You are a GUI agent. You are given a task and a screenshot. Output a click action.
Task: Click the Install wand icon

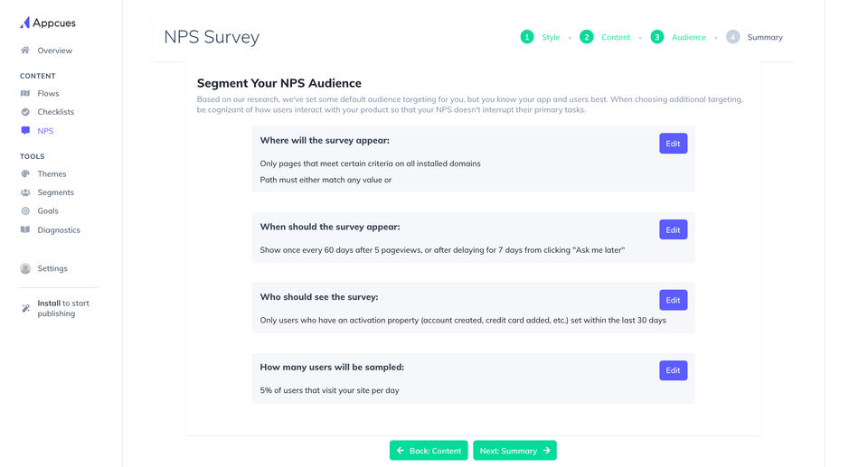click(x=25, y=308)
